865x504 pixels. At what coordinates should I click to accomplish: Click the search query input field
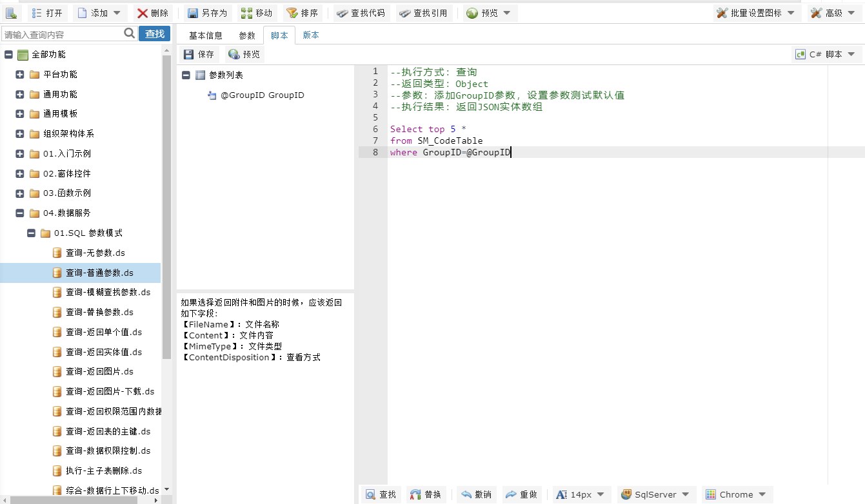[x=62, y=34]
